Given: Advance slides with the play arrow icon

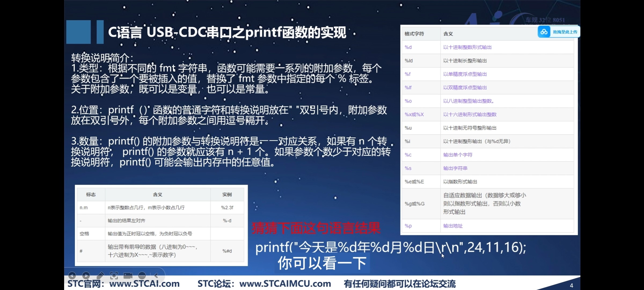Looking at the screenshot, I should 86,275.
